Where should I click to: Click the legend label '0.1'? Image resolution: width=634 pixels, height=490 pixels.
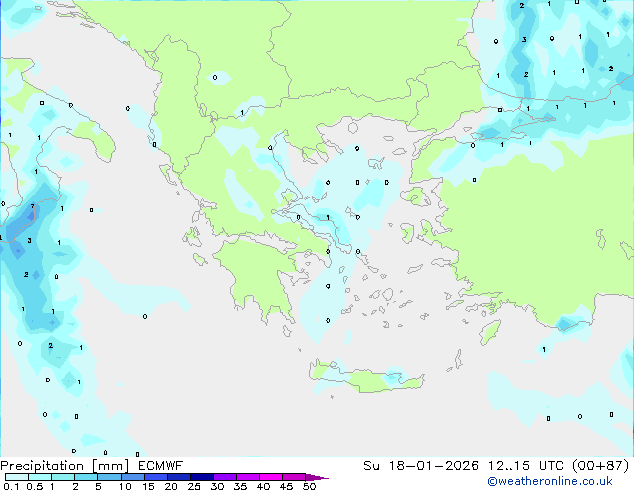pos(11,486)
